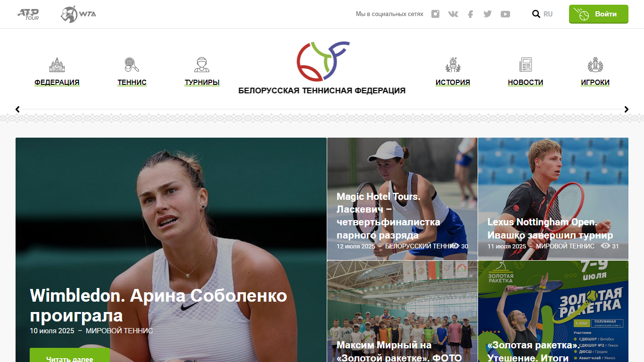Open the ATP Tour logo link

(x=28, y=14)
